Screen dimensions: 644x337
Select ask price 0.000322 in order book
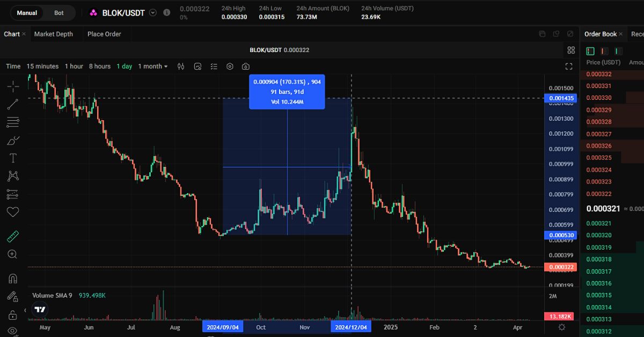(599, 194)
